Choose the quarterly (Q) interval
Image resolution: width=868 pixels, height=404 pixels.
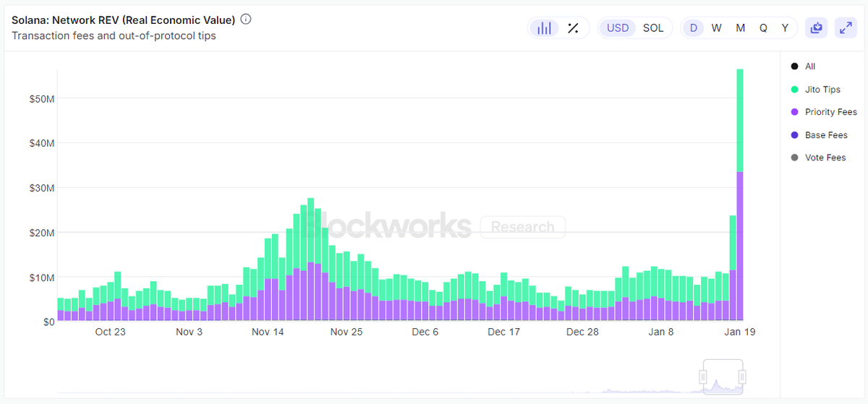tap(763, 28)
